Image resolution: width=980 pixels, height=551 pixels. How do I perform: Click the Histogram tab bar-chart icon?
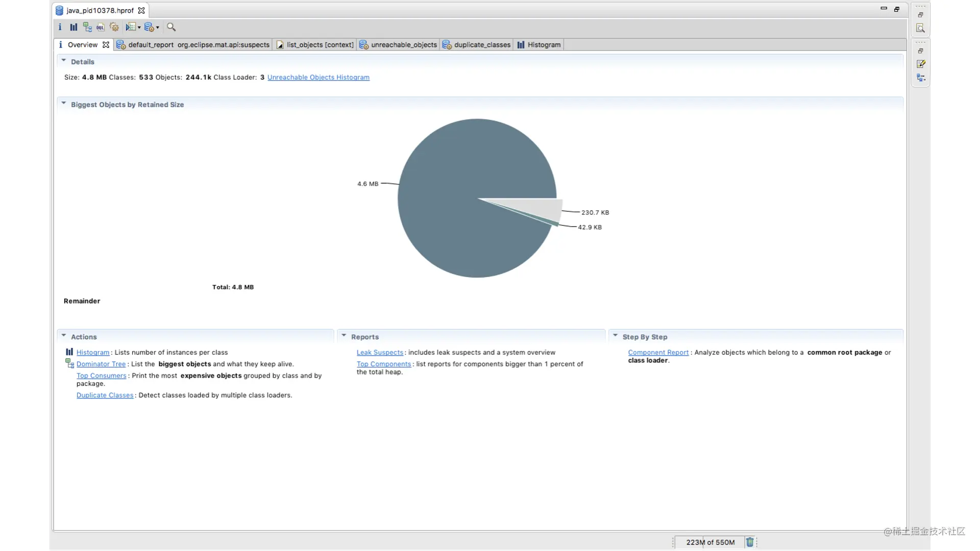click(x=521, y=45)
